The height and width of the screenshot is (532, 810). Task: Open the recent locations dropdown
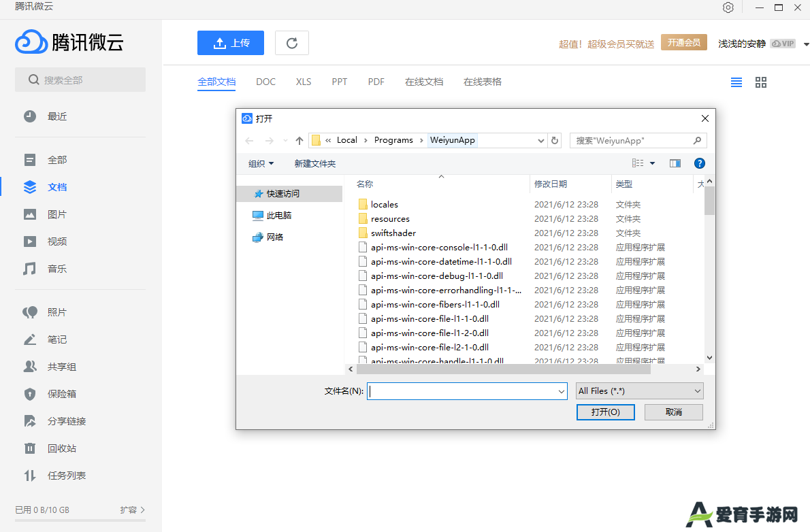coord(285,141)
